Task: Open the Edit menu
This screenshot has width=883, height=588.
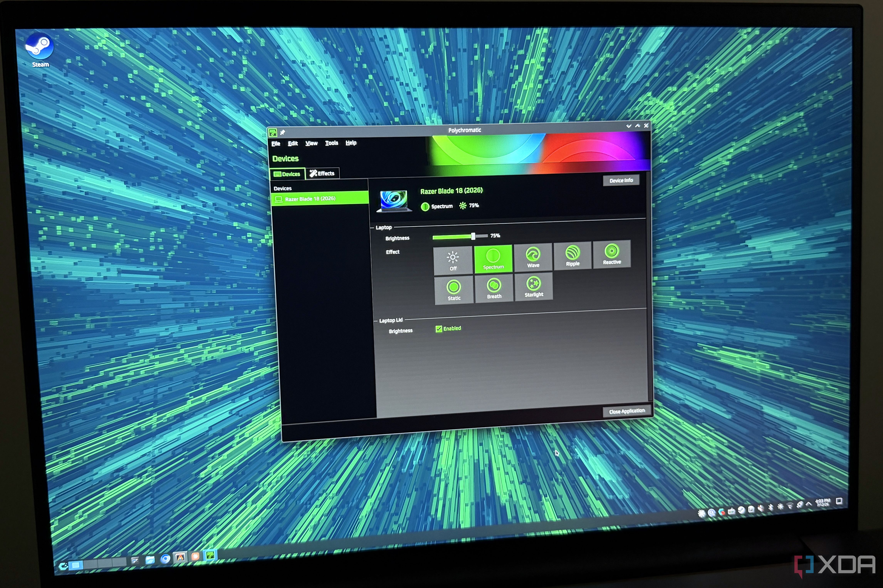Action: click(293, 143)
